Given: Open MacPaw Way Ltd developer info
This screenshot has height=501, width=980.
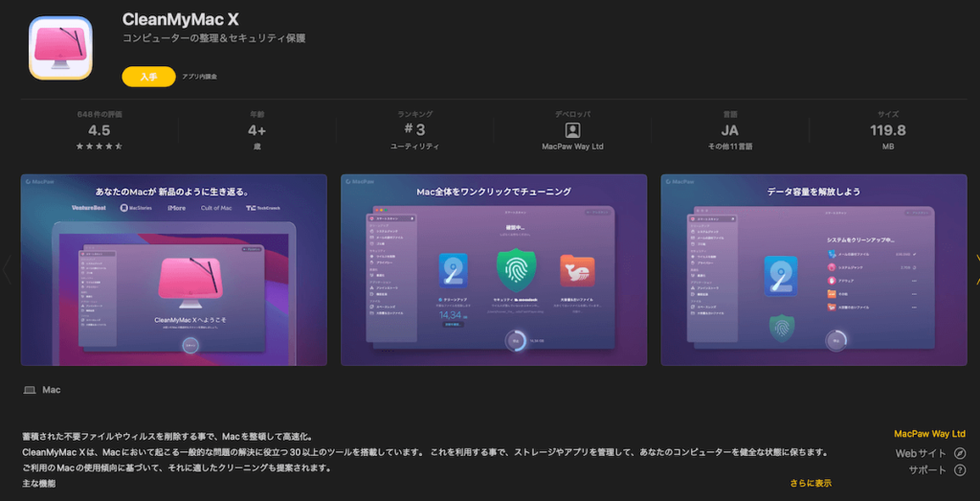Looking at the screenshot, I should [572, 147].
